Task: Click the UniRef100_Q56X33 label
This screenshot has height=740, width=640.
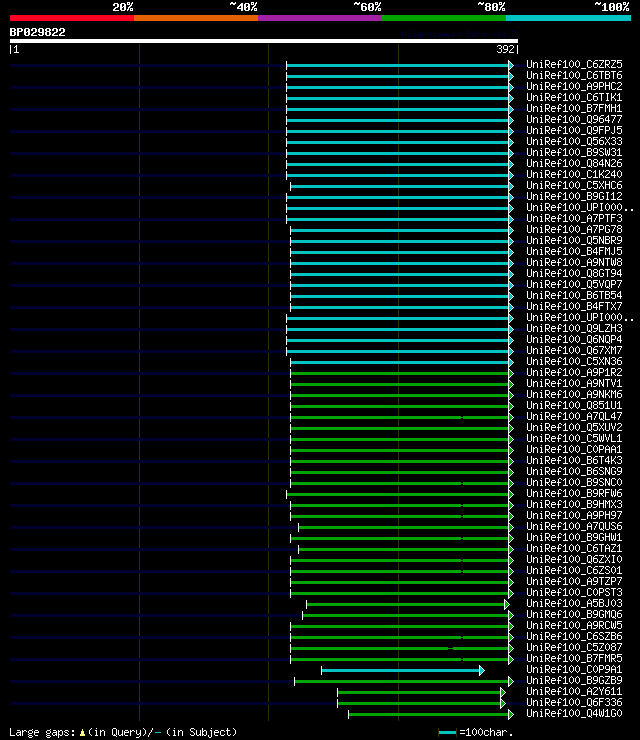Action: pos(574,142)
